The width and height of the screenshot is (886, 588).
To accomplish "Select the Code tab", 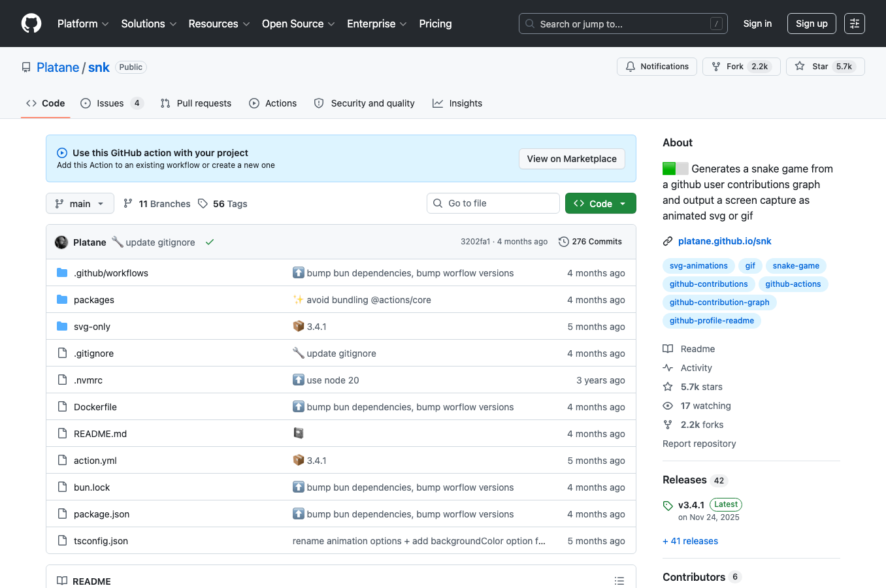I will (x=45, y=103).
